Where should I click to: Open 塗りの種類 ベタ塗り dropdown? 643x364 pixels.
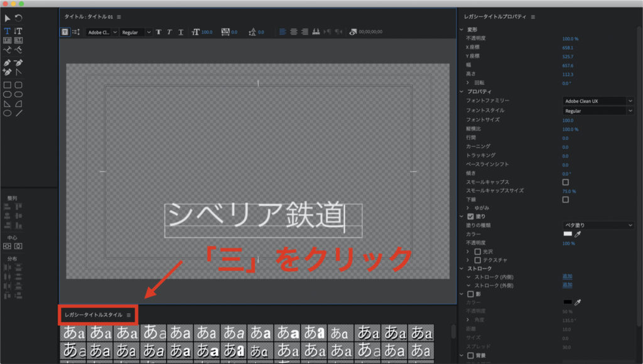598,225
